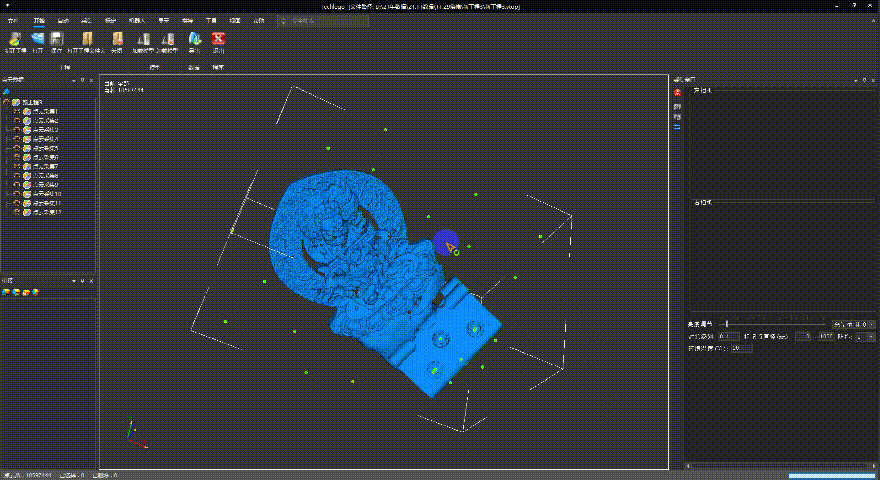The height and width of the screenshot is (480, 880).
Task: Select the root node of the project tree
Action: 30,102
